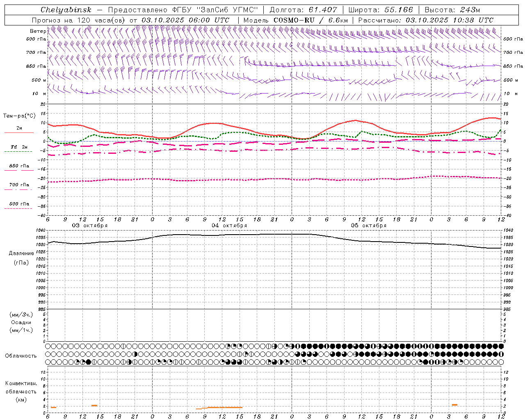Click the dashed legend line under '700 гПа'
This screenshot has height=420, width=525.
pos(18,189)
